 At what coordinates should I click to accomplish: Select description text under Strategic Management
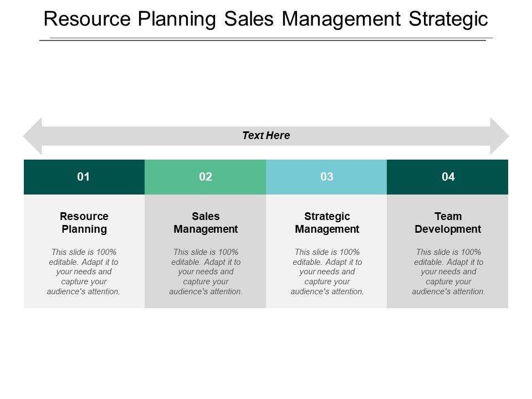pyautogui.click(x=327, y=272)
